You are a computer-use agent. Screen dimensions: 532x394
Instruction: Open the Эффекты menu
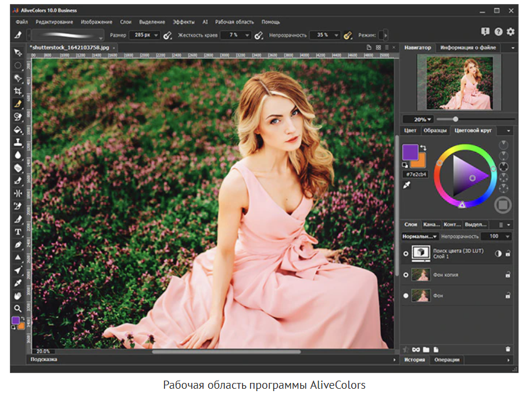click(x=184, y=22)
